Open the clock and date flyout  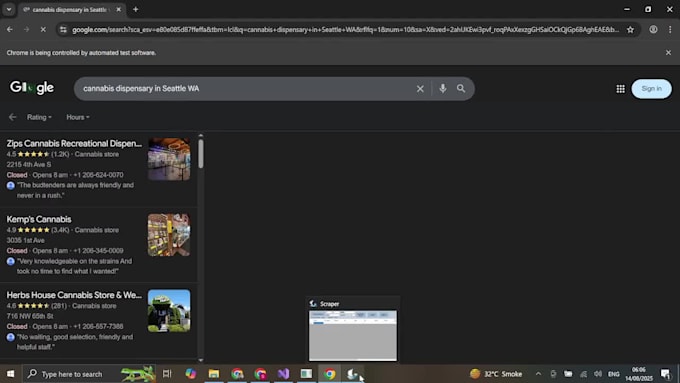(639, 374)
